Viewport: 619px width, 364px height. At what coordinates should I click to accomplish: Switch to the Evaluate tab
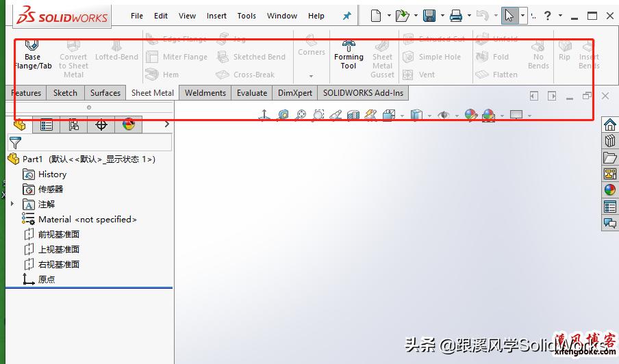point(252,92)
